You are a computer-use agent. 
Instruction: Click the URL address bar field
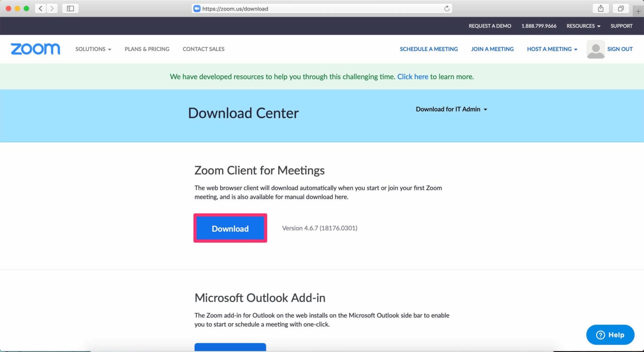point(319,8)
